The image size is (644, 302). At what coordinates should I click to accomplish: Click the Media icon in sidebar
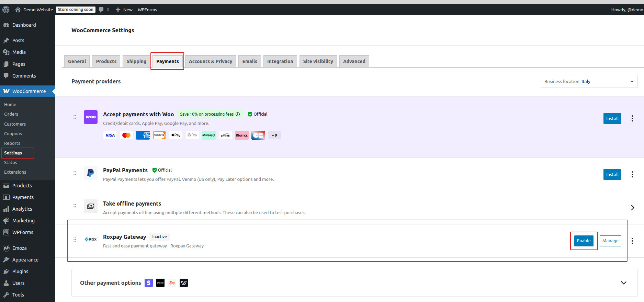[x=6, y=52]
